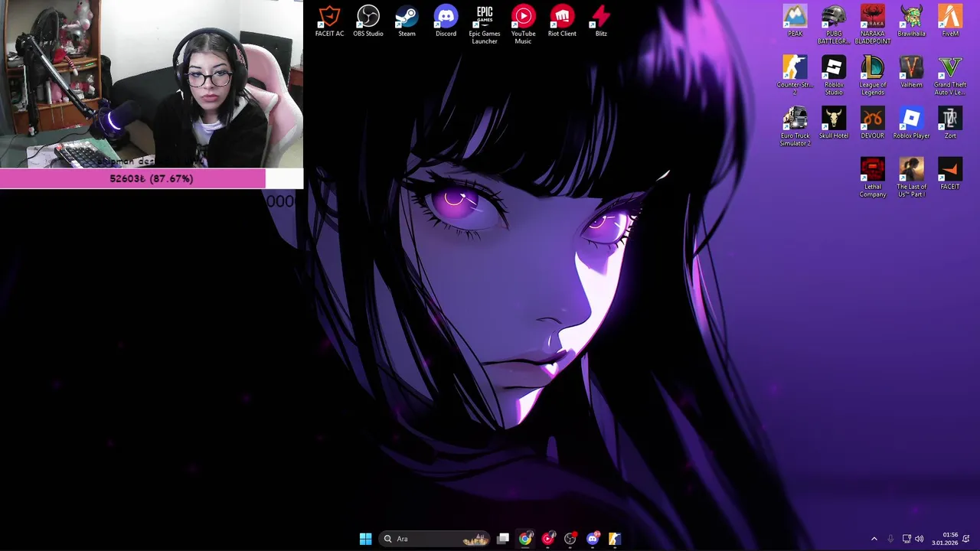Expand hidden system tray icons chevron
Viewport: 980px width, 551px height.
coord(874,539)
